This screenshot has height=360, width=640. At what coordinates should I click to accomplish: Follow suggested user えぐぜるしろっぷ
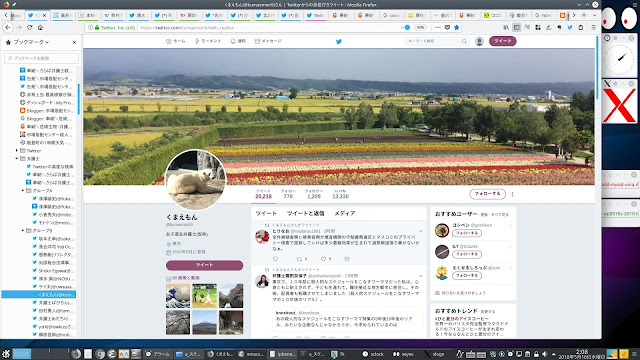(467, 276)
